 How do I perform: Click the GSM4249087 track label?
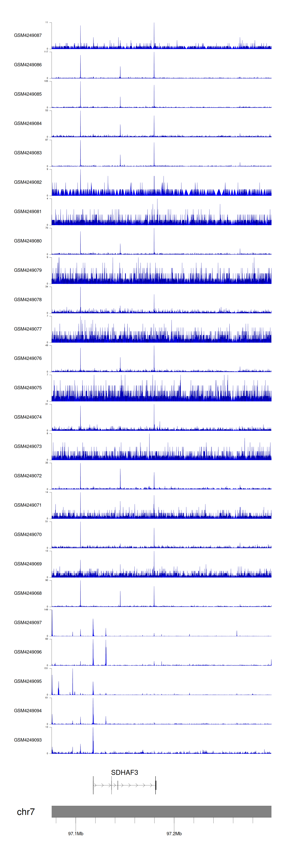28,35
